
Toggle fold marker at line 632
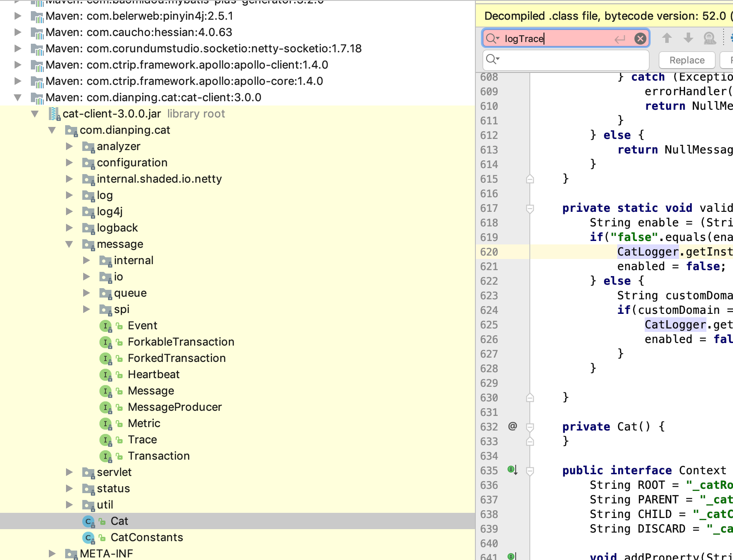[530, 427]
